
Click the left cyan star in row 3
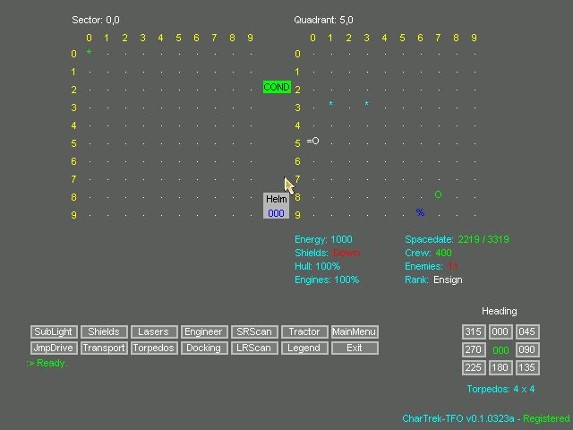[x=331, y=104]
